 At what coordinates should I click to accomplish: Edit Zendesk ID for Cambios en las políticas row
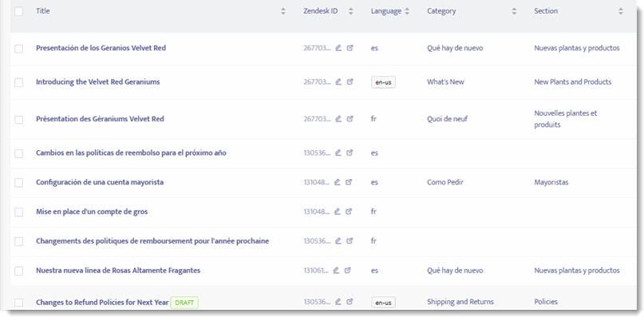[x=338, y=153]
